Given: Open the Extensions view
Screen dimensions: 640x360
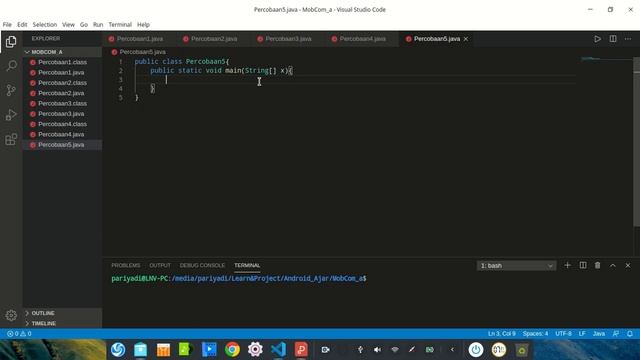Looking at the screenshot, I should coord(11,139).
